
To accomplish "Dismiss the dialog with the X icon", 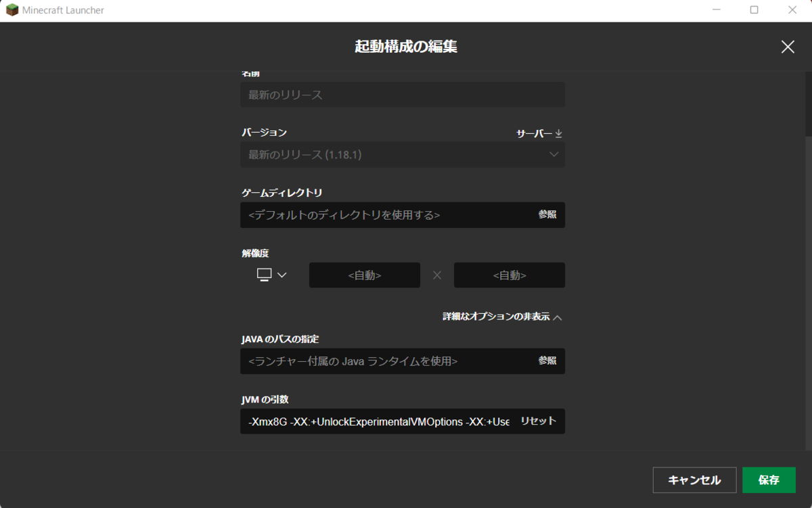I will [787, 47].
